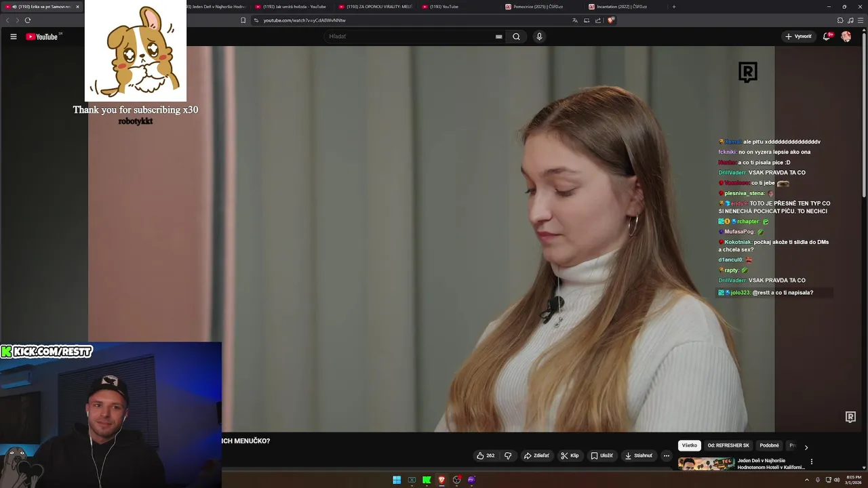
Task: Download video with Stiahnuť button
Action: click(638, 455)
